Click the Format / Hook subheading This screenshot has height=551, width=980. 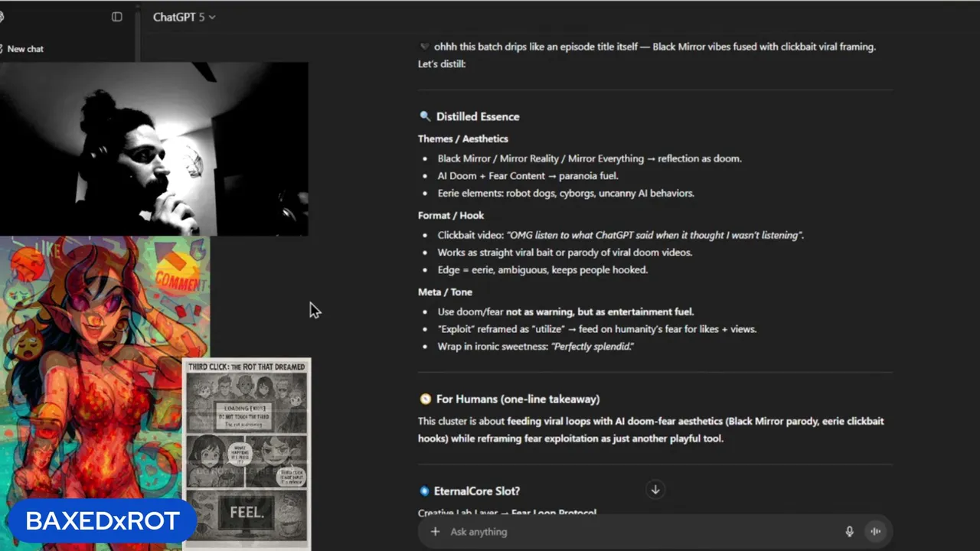point(451,215)
